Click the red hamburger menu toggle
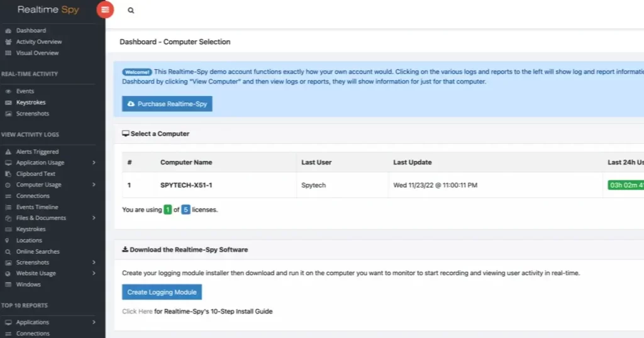The width and height of the screenshot is (644, 338). (x=105, y=10)
